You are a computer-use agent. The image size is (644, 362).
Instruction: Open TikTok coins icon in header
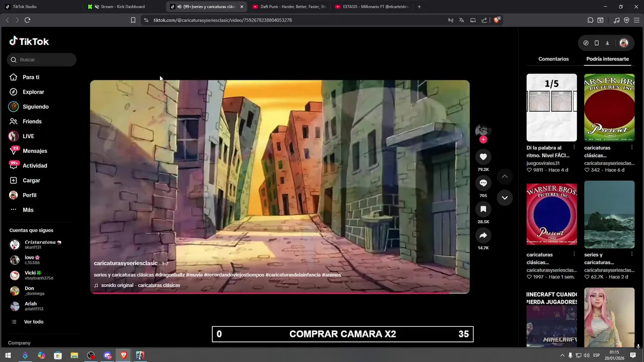click(586, 43)
